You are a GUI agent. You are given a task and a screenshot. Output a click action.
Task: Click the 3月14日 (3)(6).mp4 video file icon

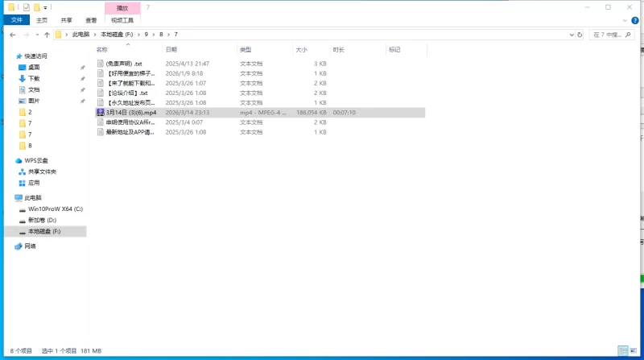click(100, 113)
